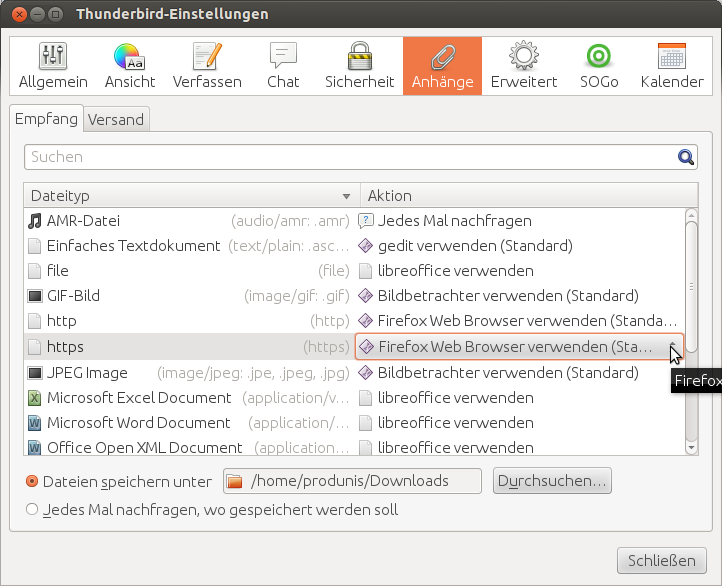Click the AMR-Datei music note icon
This screenshot has height=586, width=722.
(35, 221)
